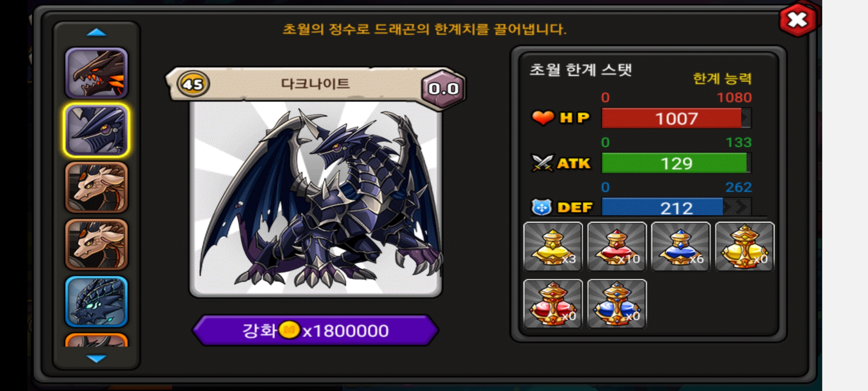Click the red HP bar showing 1007
868x391 pixels.
676,118
